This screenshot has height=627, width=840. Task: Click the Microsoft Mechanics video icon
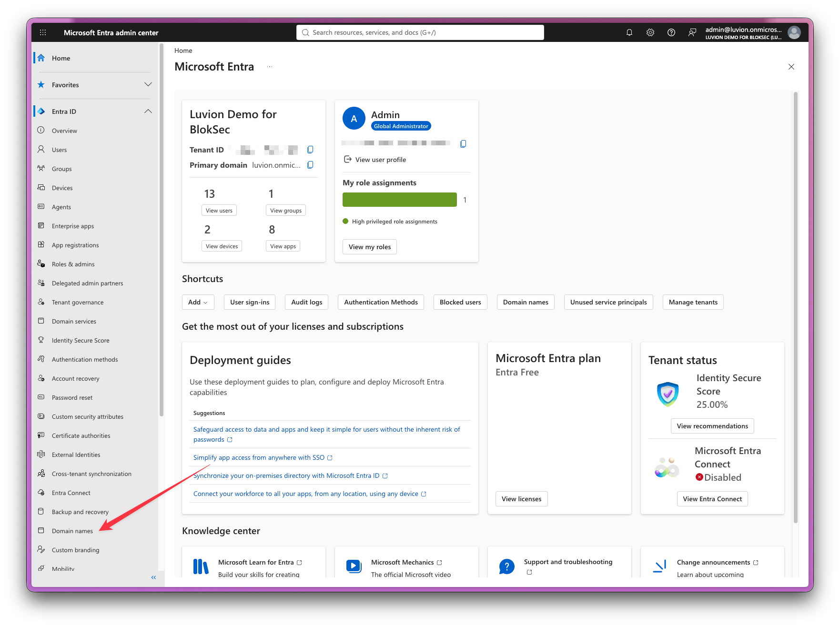[354, 566]
